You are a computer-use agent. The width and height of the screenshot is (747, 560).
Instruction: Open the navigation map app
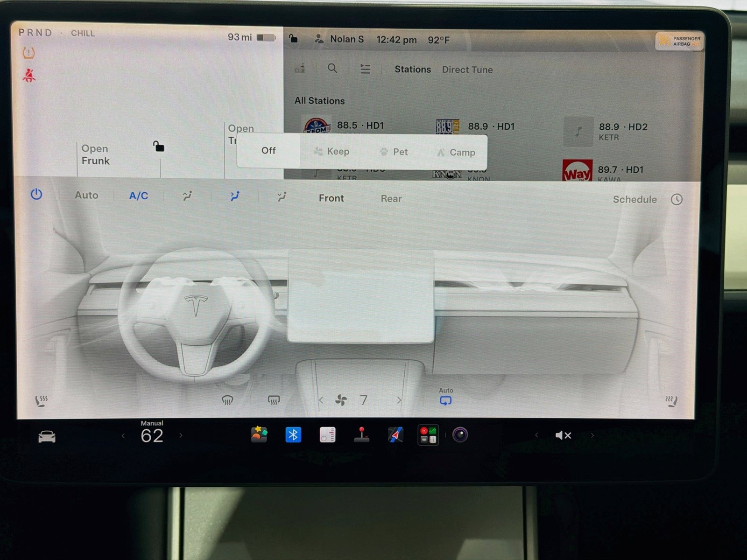pyautogui.click(x=395, y=435)
